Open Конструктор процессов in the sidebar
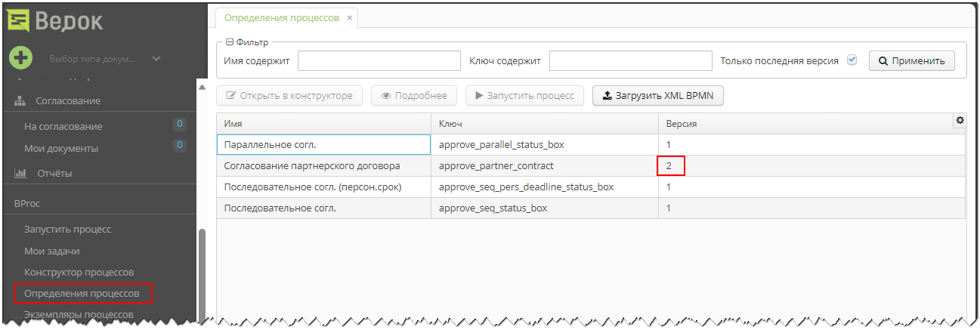The image size is (980, 333). (79, 272)
